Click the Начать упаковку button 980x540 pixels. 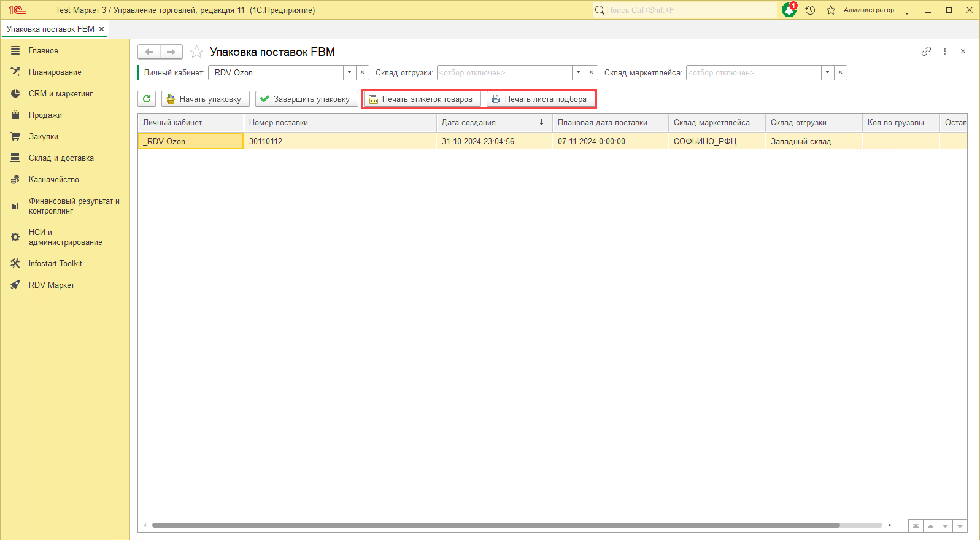206,99
